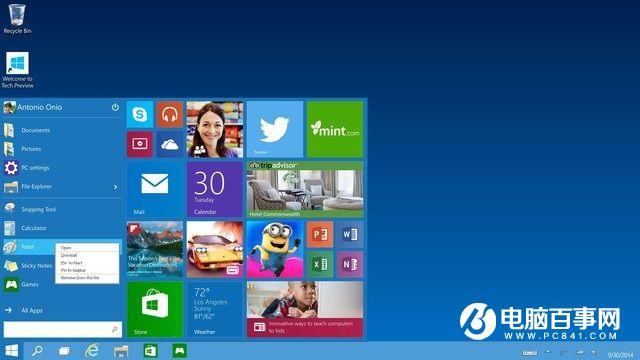Open the Twitter tile

[x=275, y=129]
